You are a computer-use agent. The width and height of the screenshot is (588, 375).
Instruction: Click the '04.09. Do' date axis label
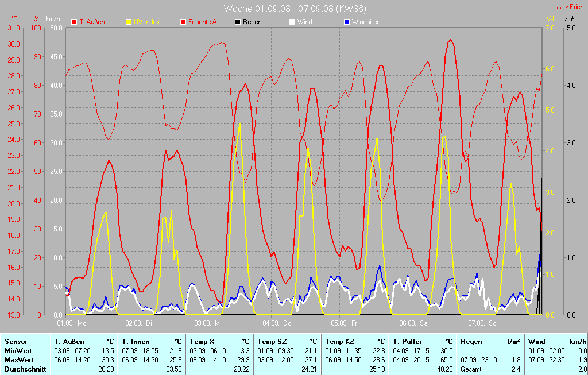click(277, 323)
